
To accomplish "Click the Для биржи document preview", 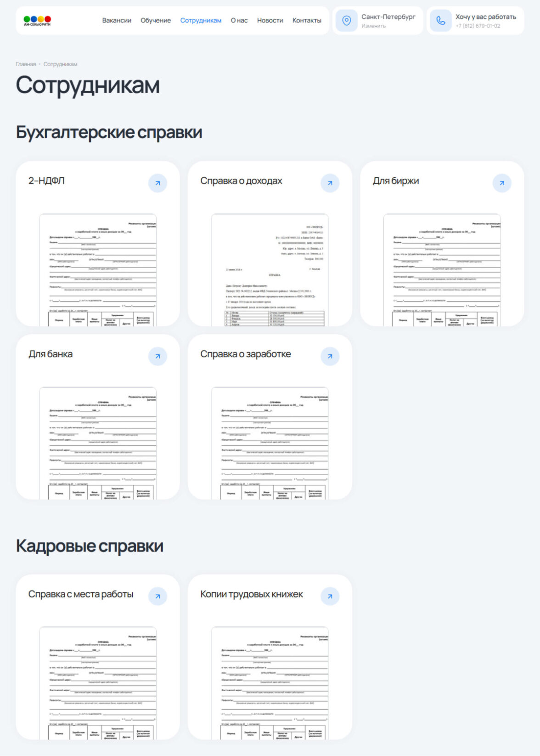I will click(442, 270).
